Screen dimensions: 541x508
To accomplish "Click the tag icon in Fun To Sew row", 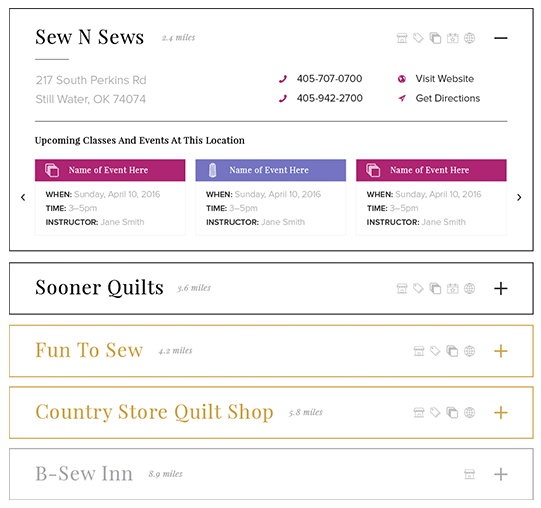I will coord(435,351).
